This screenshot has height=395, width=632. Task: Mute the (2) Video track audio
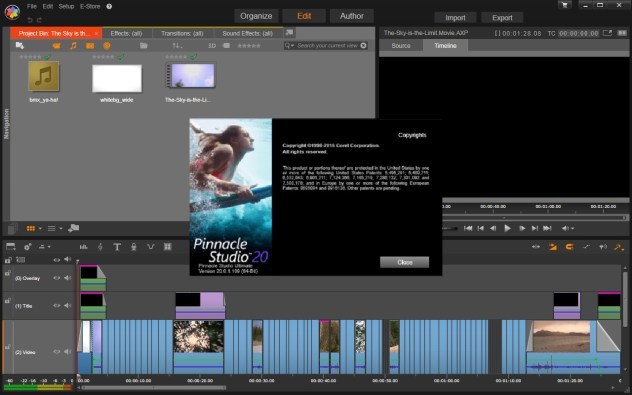pos(67,351)
